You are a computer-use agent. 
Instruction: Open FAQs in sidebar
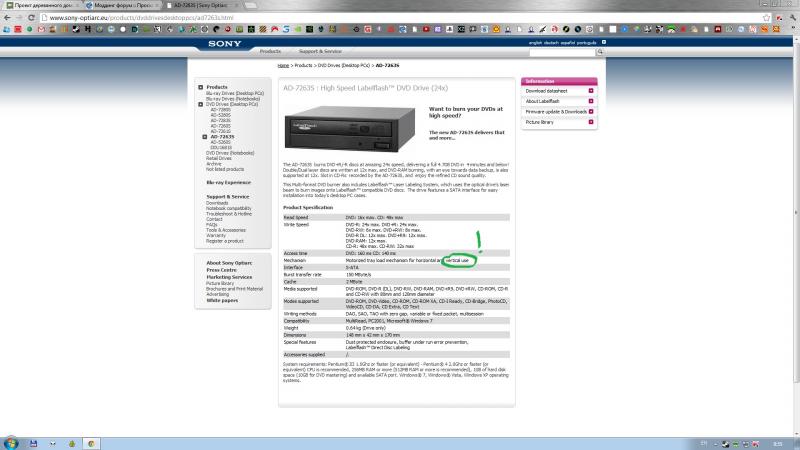pos(212,225)
